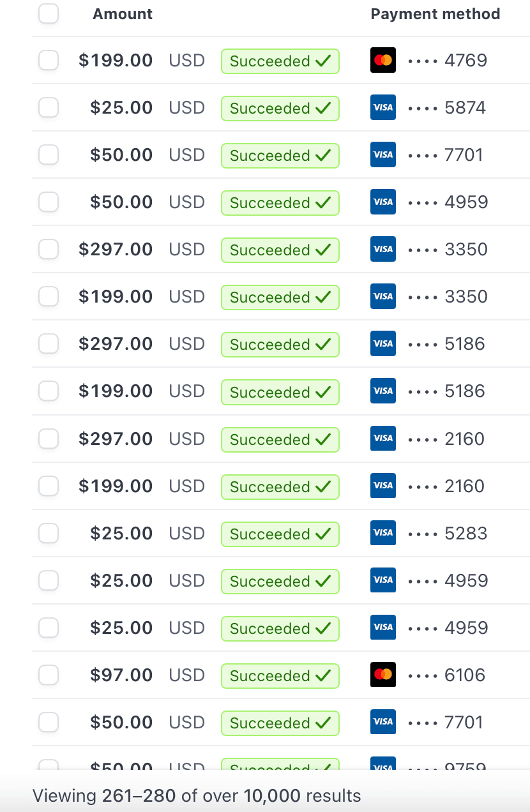Click Visa icon on the $297.00 card 2160 row
530x812 pixels.
pos(383,439)
